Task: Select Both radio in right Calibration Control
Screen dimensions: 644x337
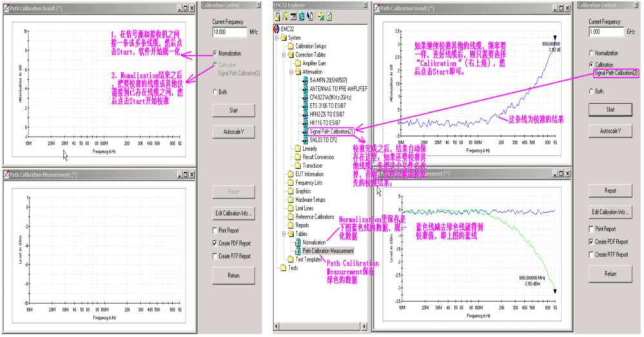Action: click(591, 91)
